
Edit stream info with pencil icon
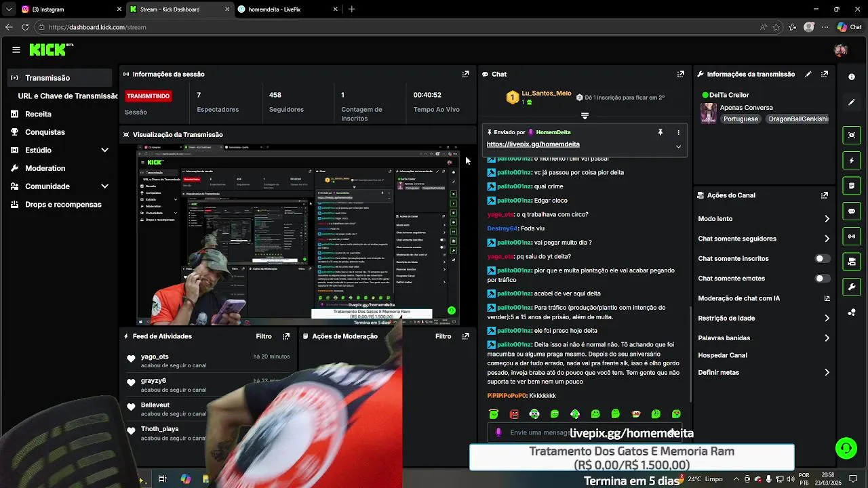[x=808, y=74]
